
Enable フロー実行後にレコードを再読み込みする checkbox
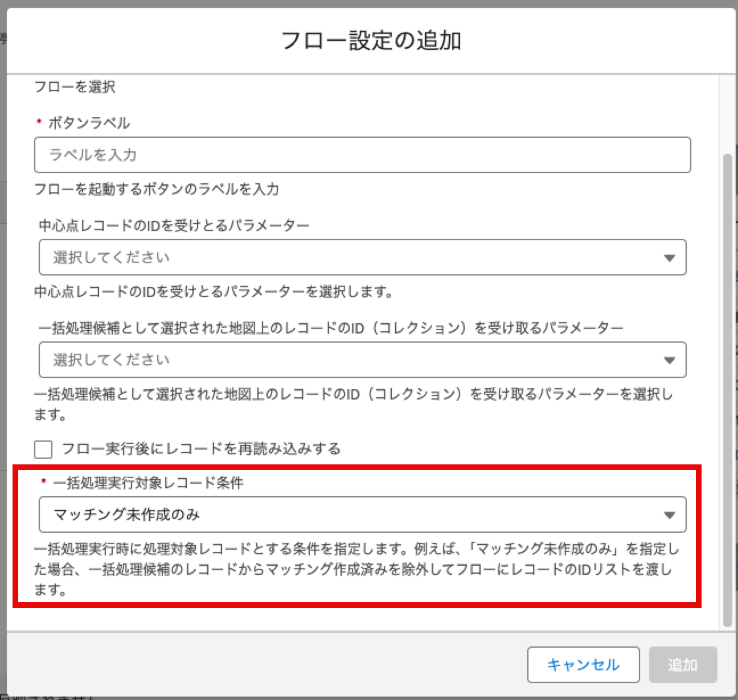click(x=43, y=449)
